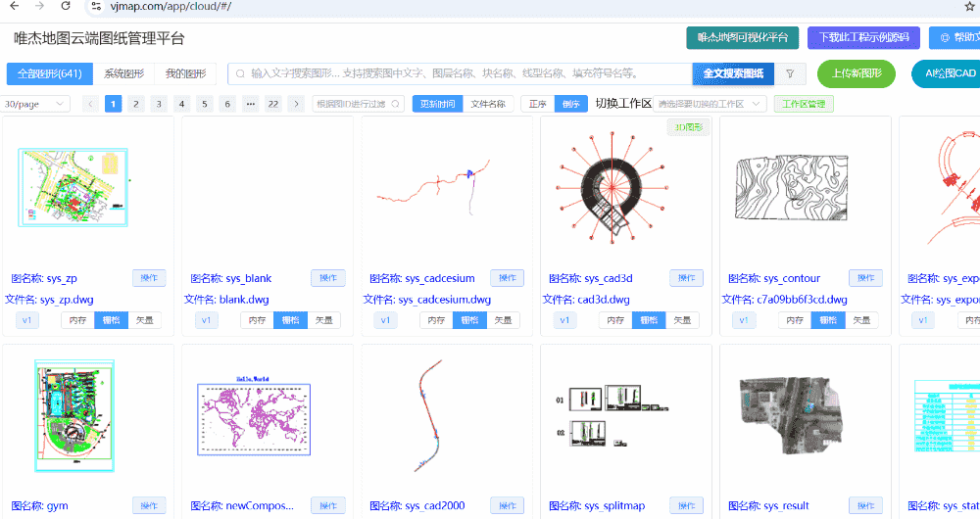980x519 pixels.
Task: Open the 30/page size dropdown
Action: pyautogui.click(x=35, y=105)
